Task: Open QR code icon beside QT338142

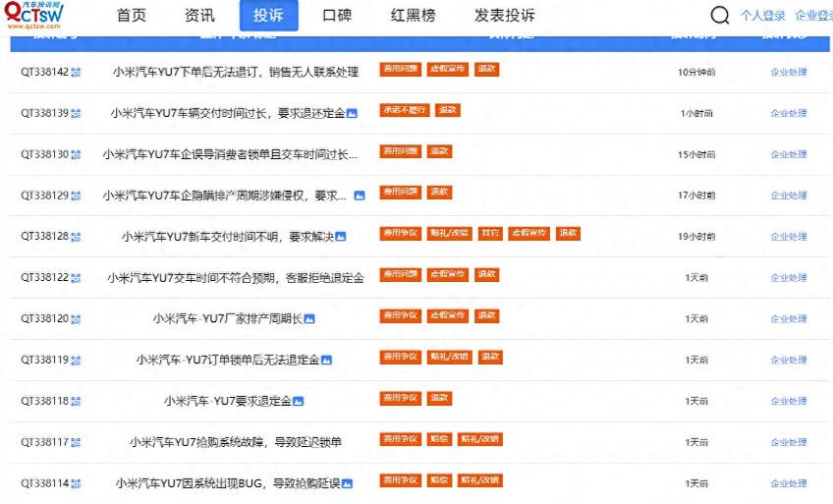Action: [x=76, y=73]
